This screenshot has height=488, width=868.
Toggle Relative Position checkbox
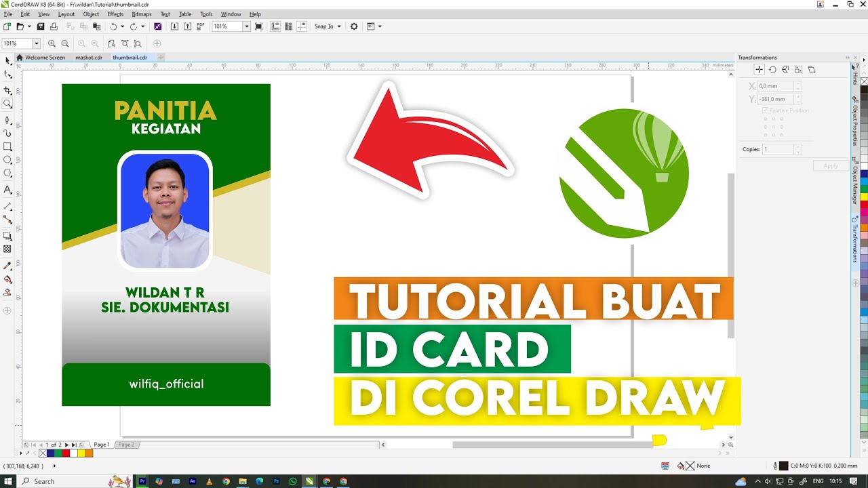tap(766, 110)
